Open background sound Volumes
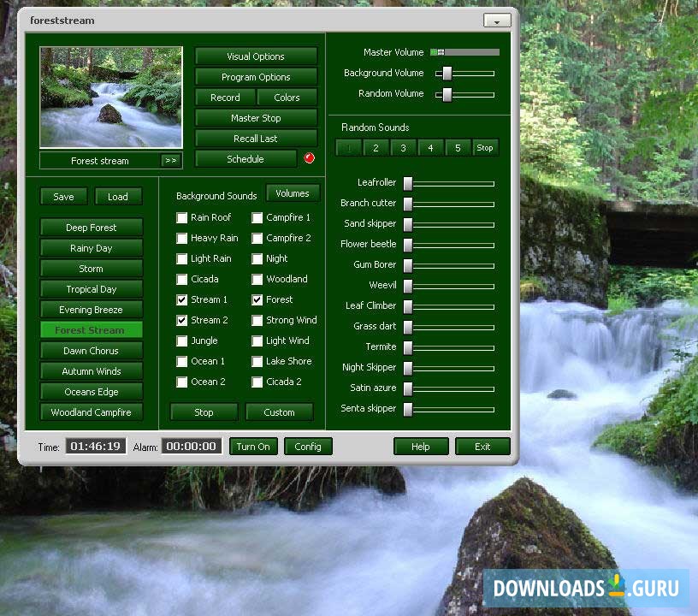The image size is (698, 616). (293, 193)
